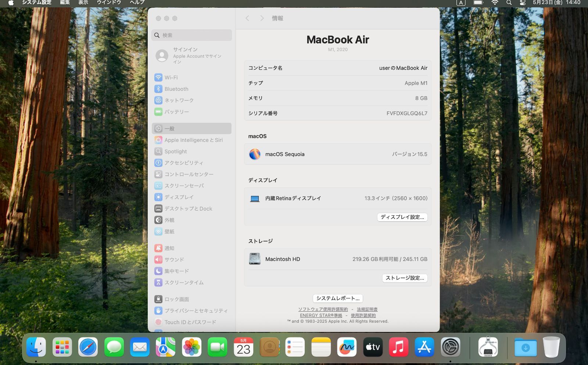The width and height of the screenshot is (588, 365).
Task: Open Maps from the Dock
Action: point(166,347)
